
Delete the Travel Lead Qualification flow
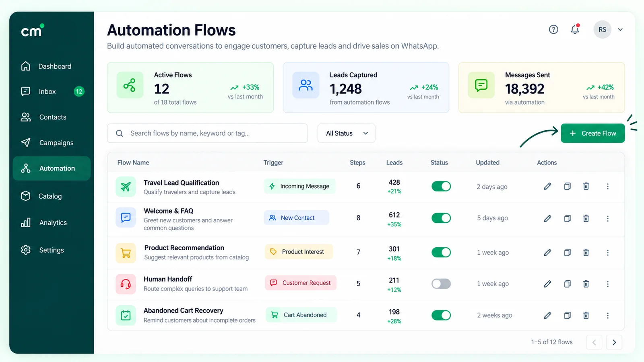586,186
